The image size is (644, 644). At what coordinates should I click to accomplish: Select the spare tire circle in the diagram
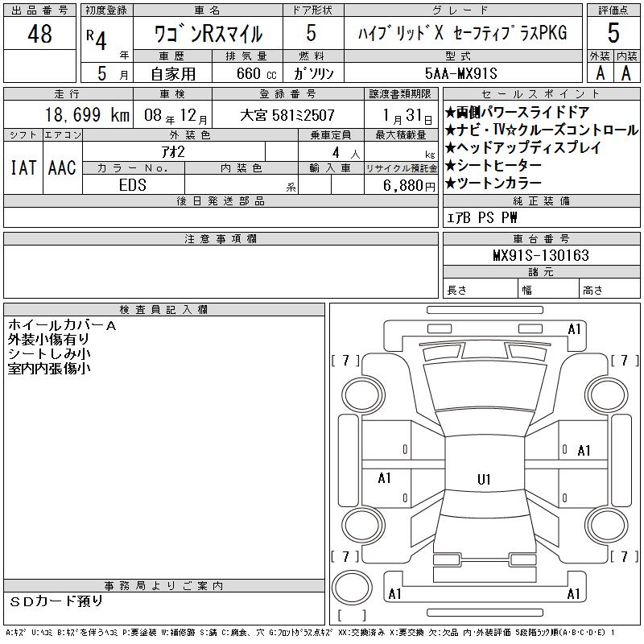click(352, 588)
